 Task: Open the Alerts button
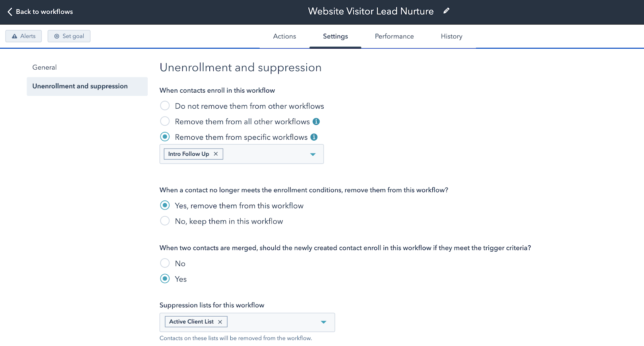pos(23,36)
